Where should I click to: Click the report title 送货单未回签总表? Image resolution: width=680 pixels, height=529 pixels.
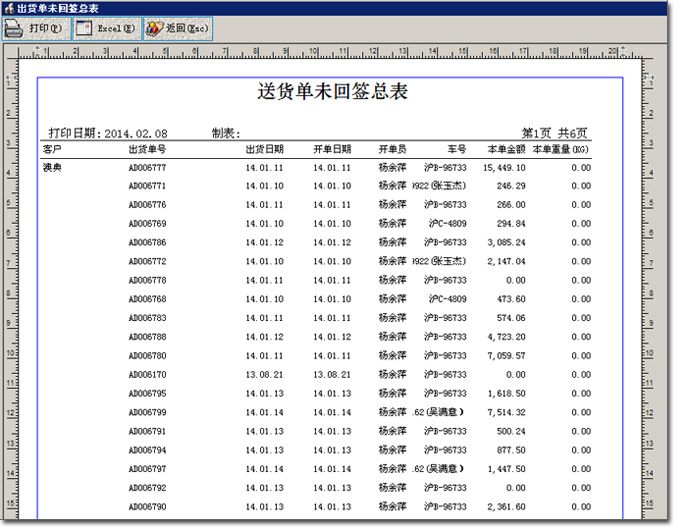[x=331, y=91]
